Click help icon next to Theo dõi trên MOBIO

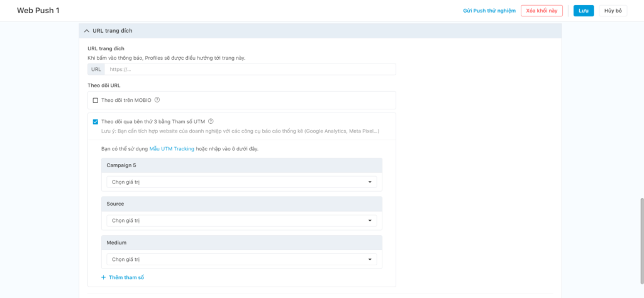click(x=157, y=100)
